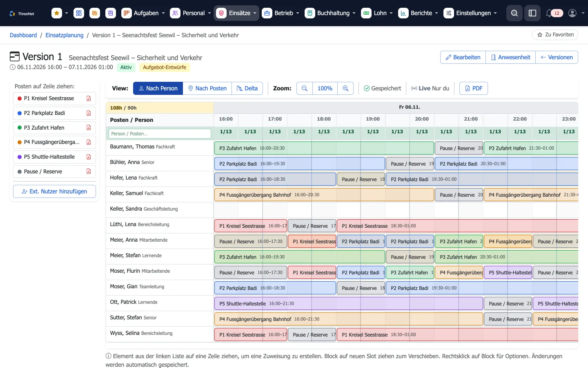Open the global search
The width and height of the screenshot is (588, 368).
pos(514,13)
